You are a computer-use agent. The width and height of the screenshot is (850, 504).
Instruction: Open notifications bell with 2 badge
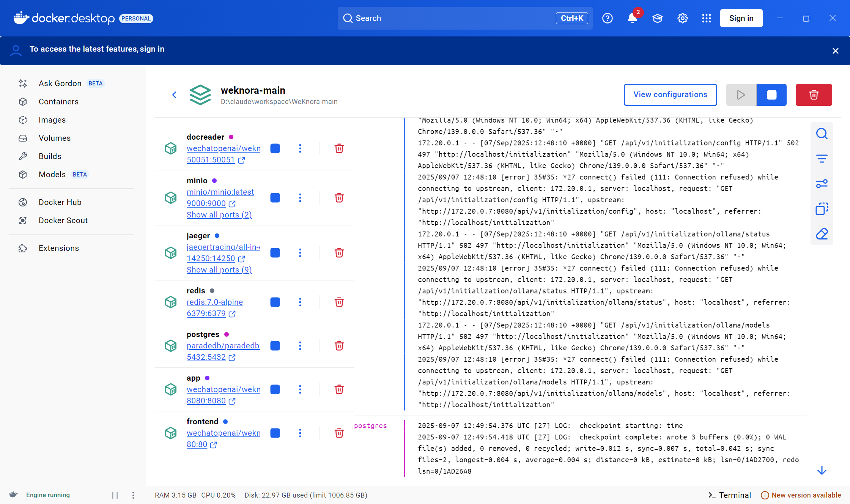click(633, 18)
